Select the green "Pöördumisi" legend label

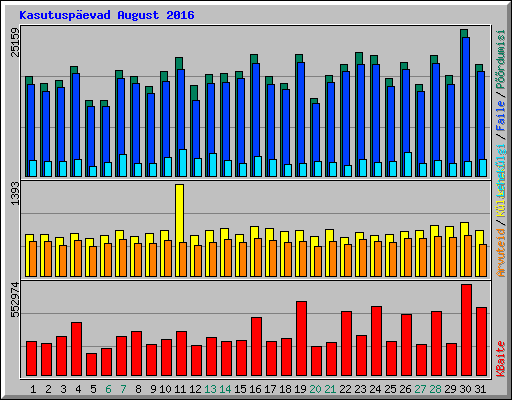click(x=501, y=60)
